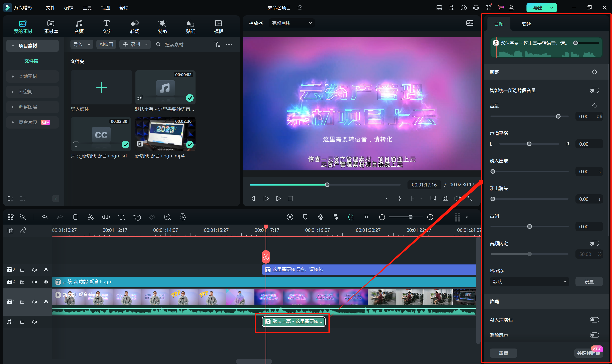Click the microphone voiceover record icon

point(320,217)
